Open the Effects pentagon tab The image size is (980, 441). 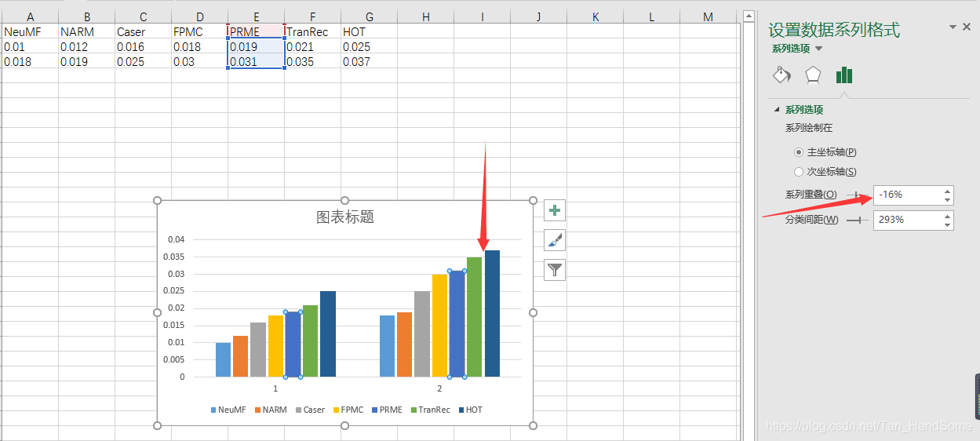[x=813, y=75]
